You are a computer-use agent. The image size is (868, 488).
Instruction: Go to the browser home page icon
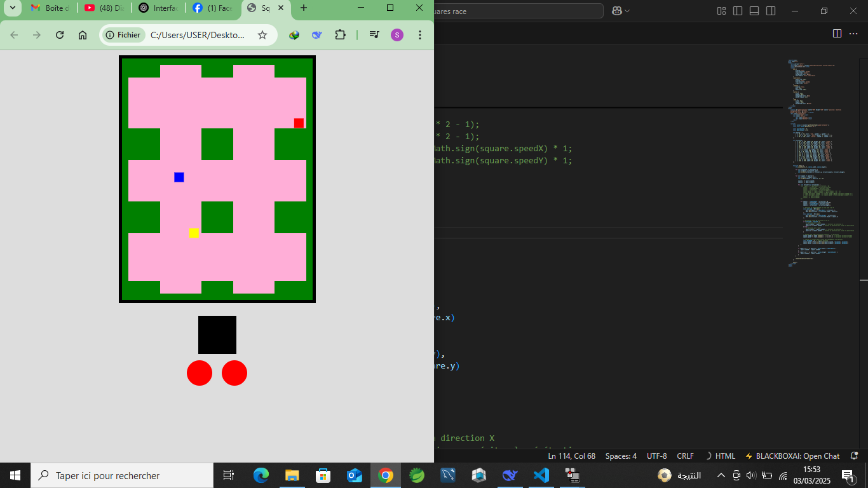coord(83,35)
